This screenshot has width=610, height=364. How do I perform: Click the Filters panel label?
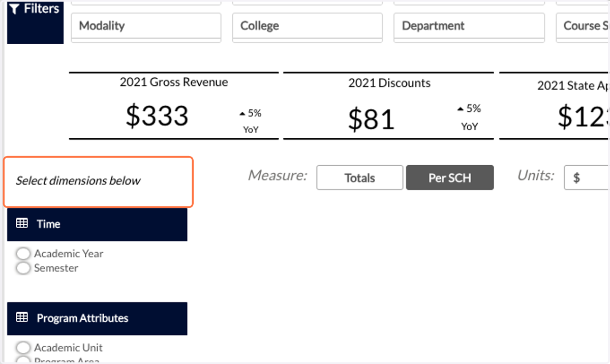pos(35,22)
